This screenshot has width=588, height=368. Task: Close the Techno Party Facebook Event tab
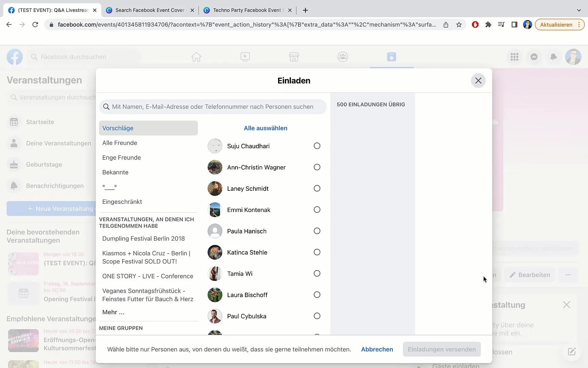(x=290, y=10)
